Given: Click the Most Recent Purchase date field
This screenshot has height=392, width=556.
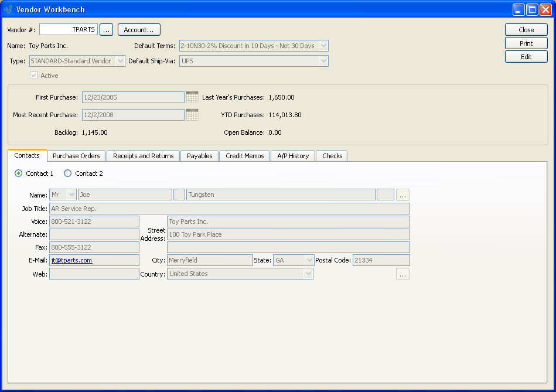Looking at the screenshot, I should pyautogui.click(x=133, y=115).
